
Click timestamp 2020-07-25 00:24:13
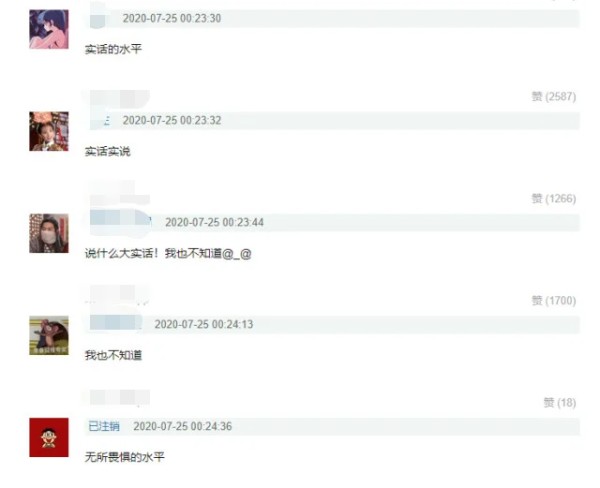click(204, 324)
